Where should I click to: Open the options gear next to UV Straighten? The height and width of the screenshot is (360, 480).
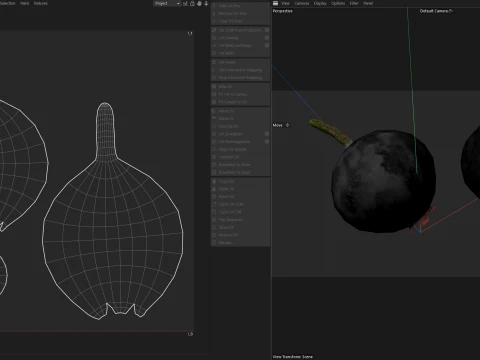pyautogui.click(x=267, y=134)
